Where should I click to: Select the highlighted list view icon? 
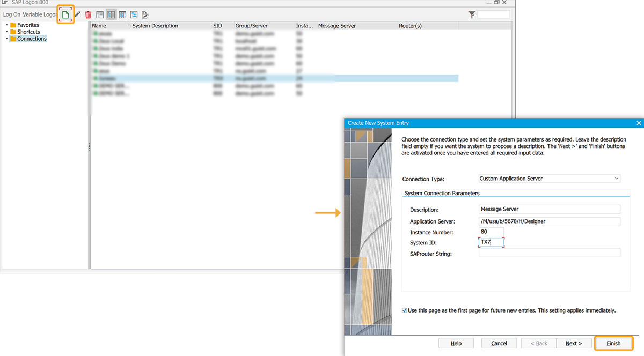111,14
